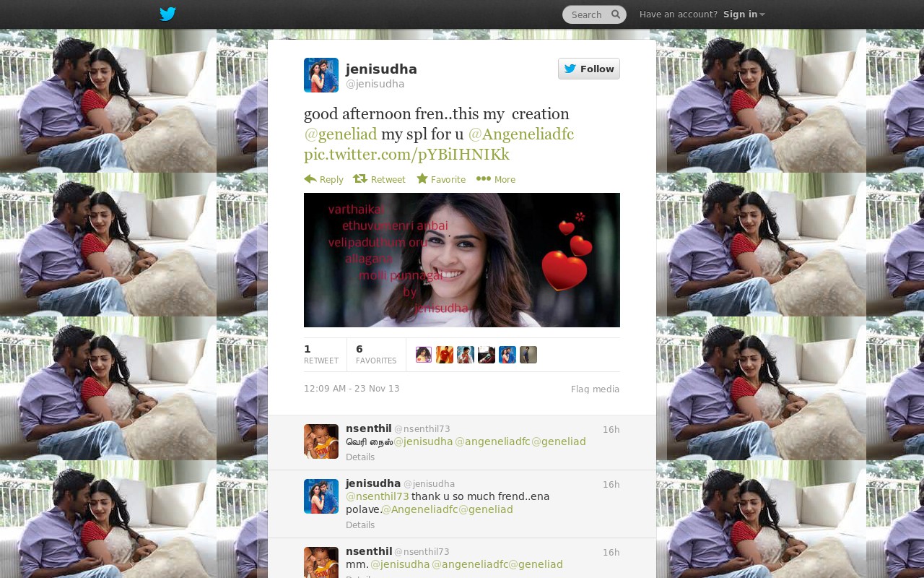Click the second favoriter avatar
The image size is (924, 578).
(445, 355)
